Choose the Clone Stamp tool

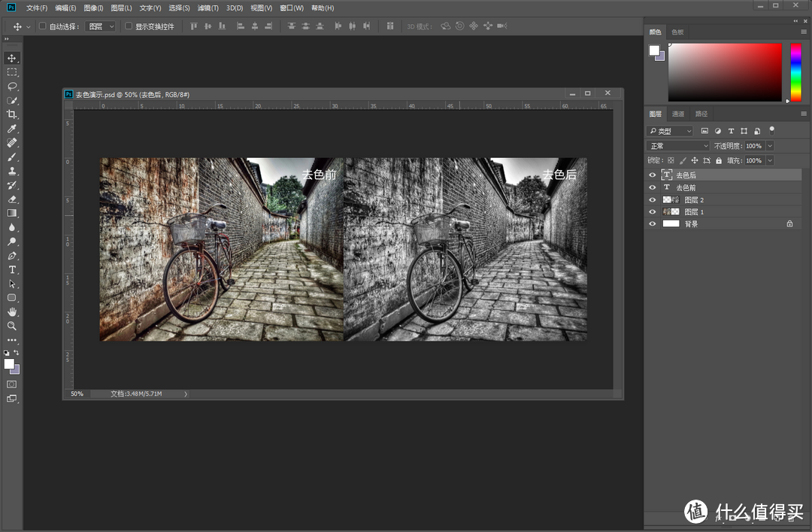tap(11, 171)
